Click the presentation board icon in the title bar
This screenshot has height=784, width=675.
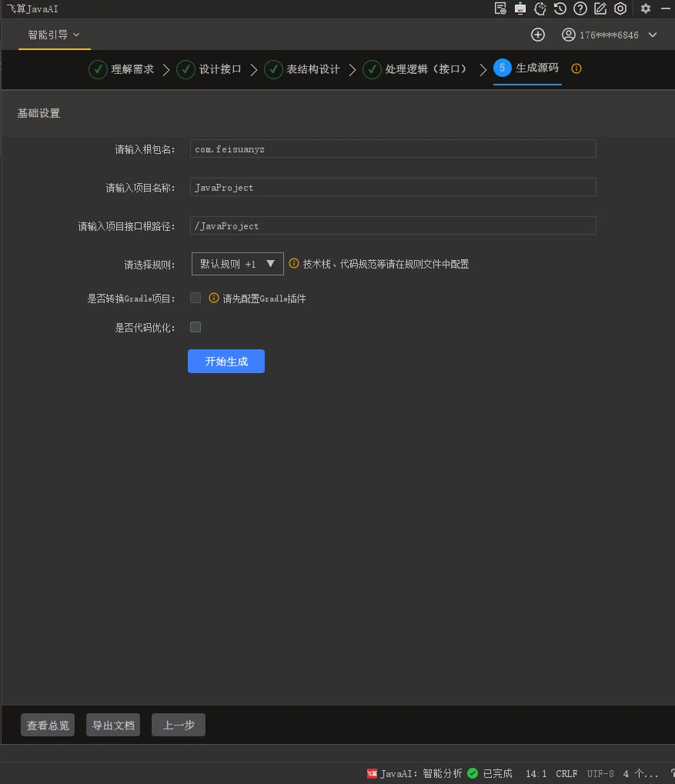[521, 8]
